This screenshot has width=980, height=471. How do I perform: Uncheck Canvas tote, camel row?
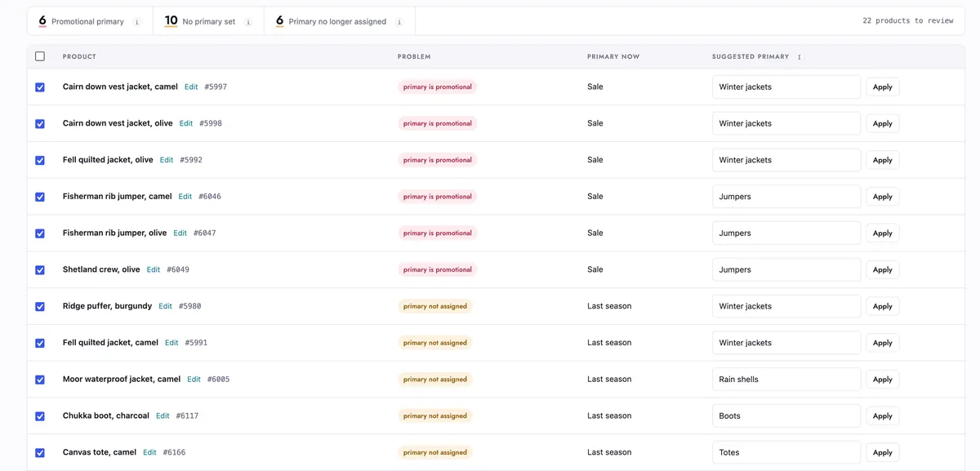click(40, 453)
